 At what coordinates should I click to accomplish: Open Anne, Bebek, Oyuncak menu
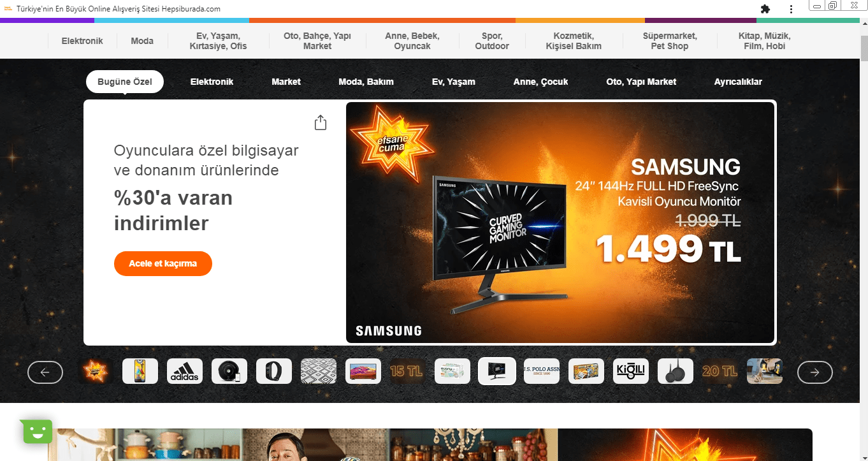[x=412, y=41]
